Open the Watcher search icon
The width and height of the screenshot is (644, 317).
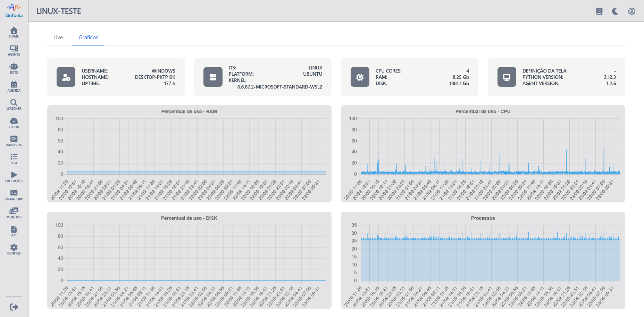pyautogui.click(x=14, y=105)
